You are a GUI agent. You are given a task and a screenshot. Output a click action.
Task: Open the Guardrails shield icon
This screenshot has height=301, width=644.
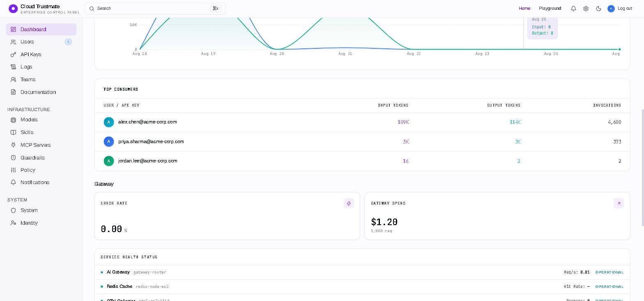pyautogui.click(x=13, y=158)
